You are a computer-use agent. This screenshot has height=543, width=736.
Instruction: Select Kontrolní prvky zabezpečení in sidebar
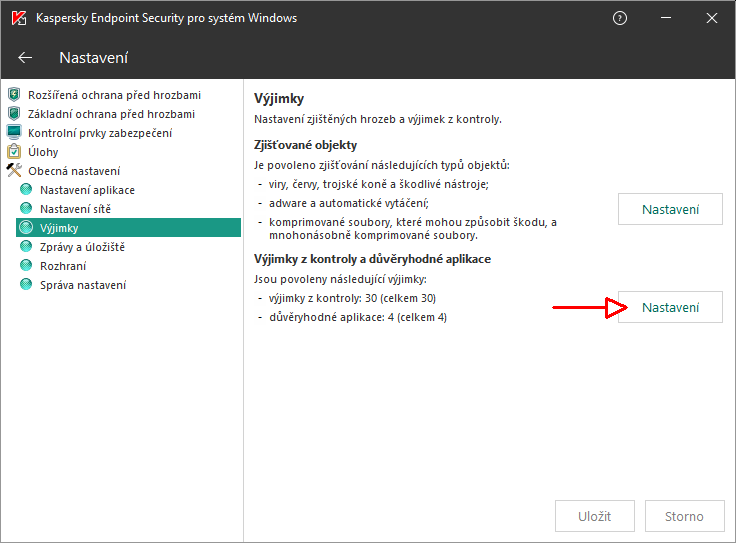(100, 133)
